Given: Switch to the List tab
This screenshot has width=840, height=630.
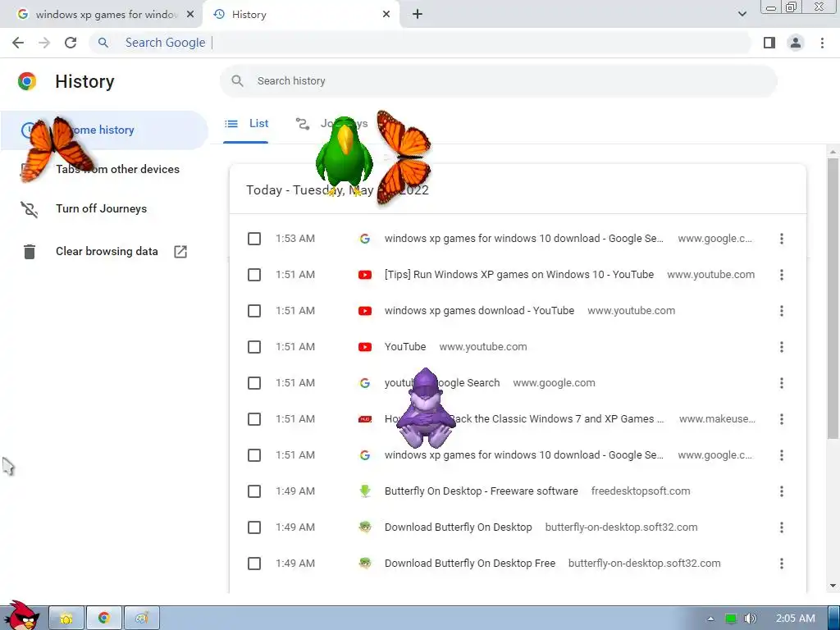Looking at the screenshot, I should coord(246,124).
